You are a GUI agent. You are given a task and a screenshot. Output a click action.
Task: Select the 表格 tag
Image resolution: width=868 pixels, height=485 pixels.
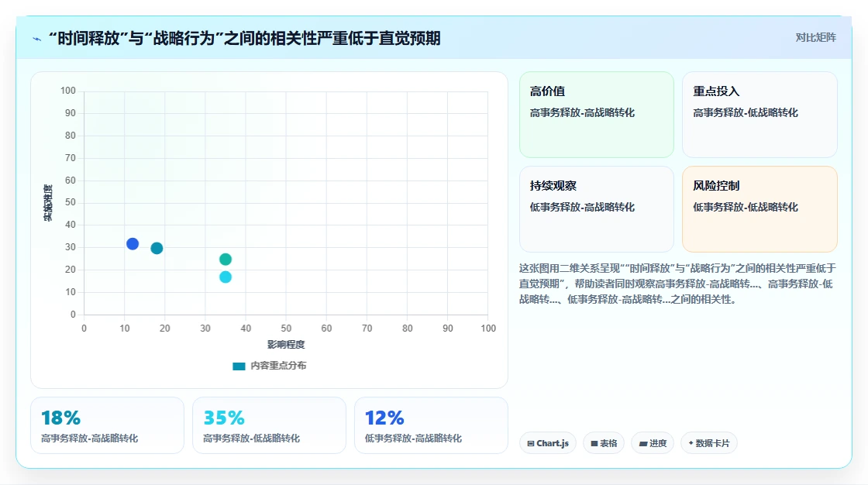[604, 443]
